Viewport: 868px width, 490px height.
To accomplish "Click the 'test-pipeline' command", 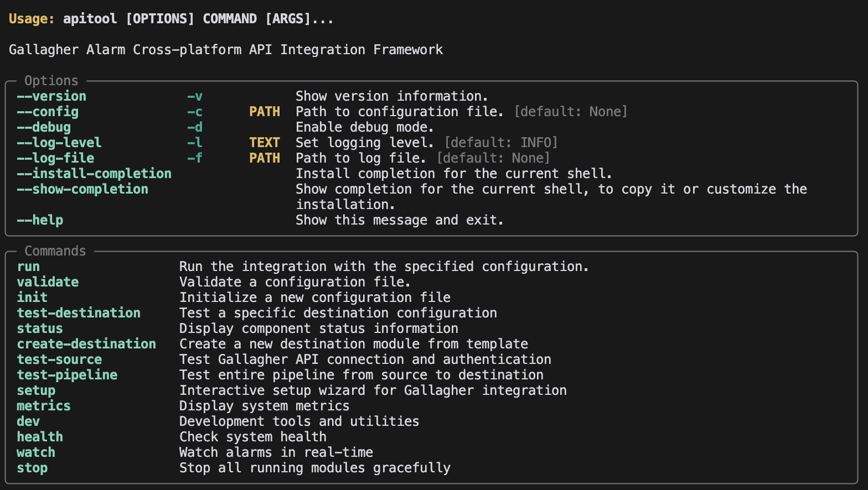I will (67, 375).
